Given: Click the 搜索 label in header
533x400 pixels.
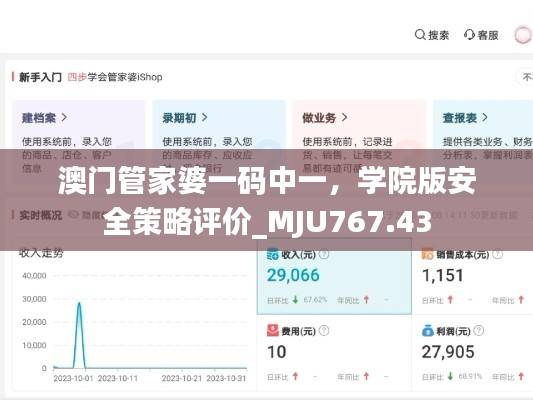Looking at the screenshot, I should click(x=439, y=35).
